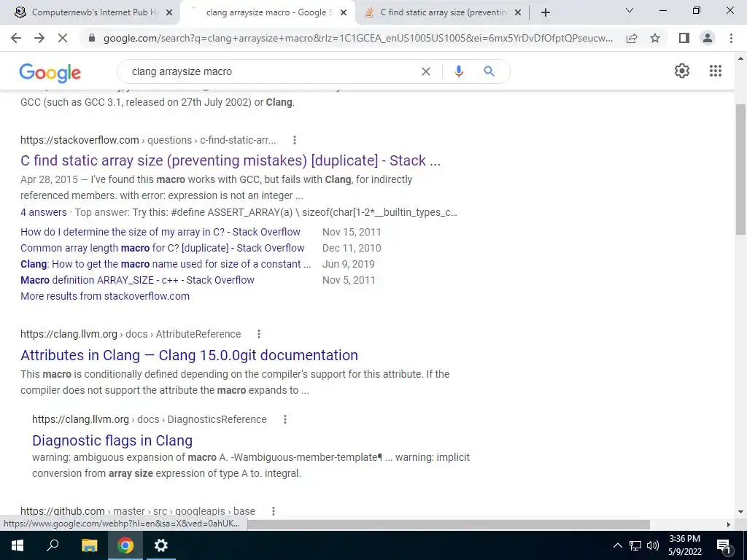Open a new browser tab
Viewport: 747px width, 560px height.
(x=546, y=13)
